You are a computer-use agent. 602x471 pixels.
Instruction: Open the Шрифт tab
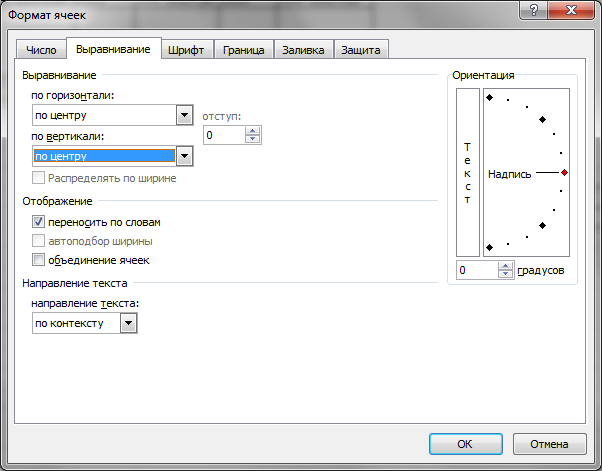tap(186, 50)
